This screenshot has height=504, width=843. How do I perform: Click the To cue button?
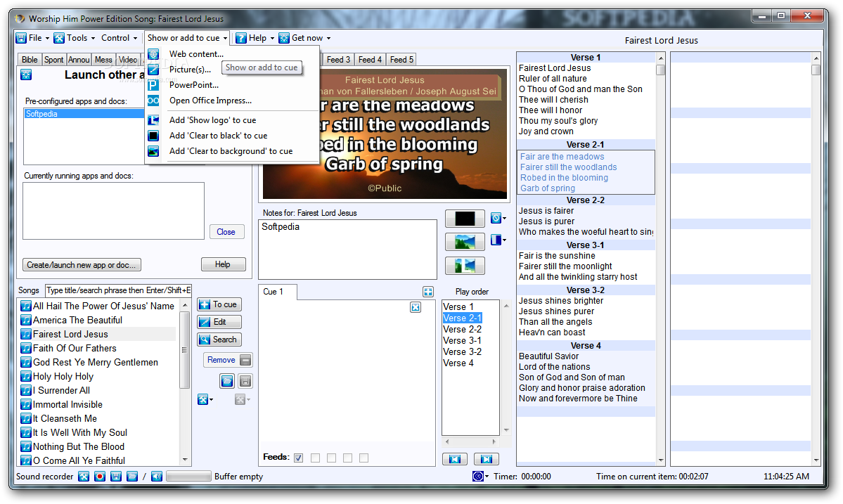(x=219, y=304)
